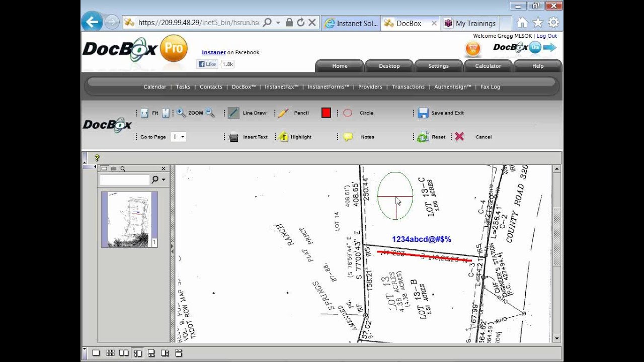Select thumbnails-bottom page layout icon

pyautogui.click(x=151, y=353)
